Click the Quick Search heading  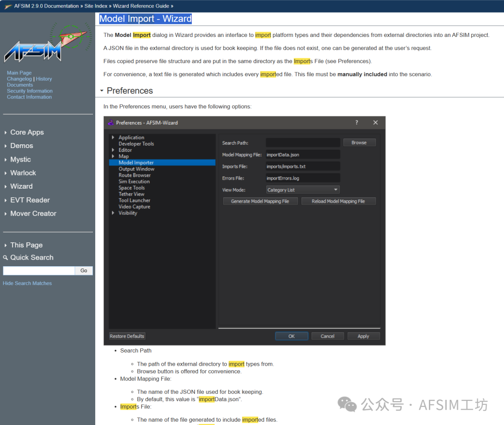pos(32,258)
